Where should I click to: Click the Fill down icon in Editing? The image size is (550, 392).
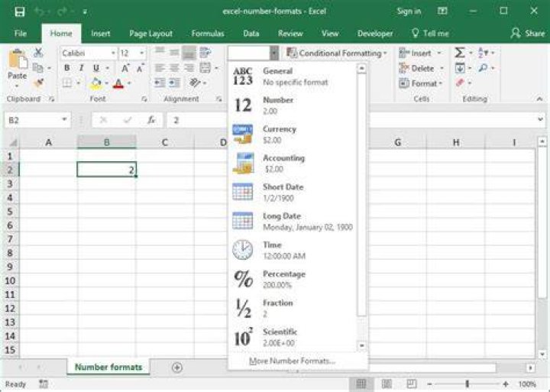(460, 68)
